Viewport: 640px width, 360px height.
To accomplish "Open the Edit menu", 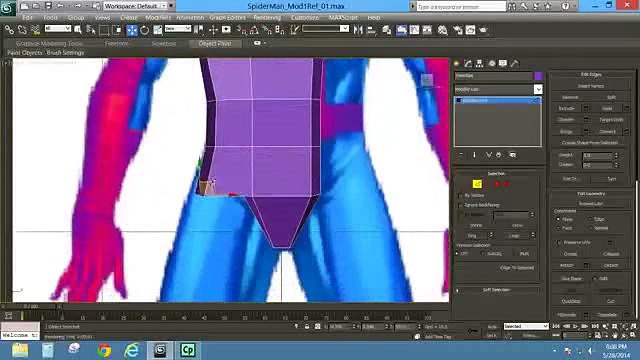I will click(27, 18).
